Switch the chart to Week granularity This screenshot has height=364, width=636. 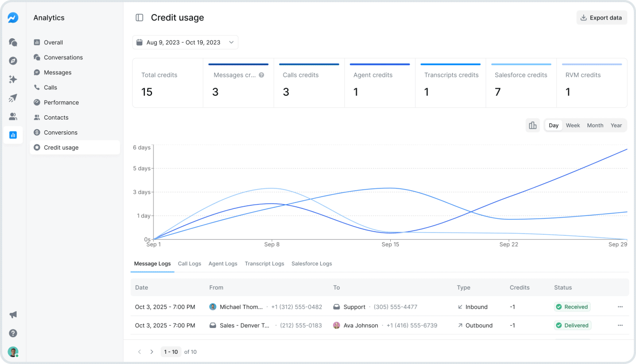572,125
